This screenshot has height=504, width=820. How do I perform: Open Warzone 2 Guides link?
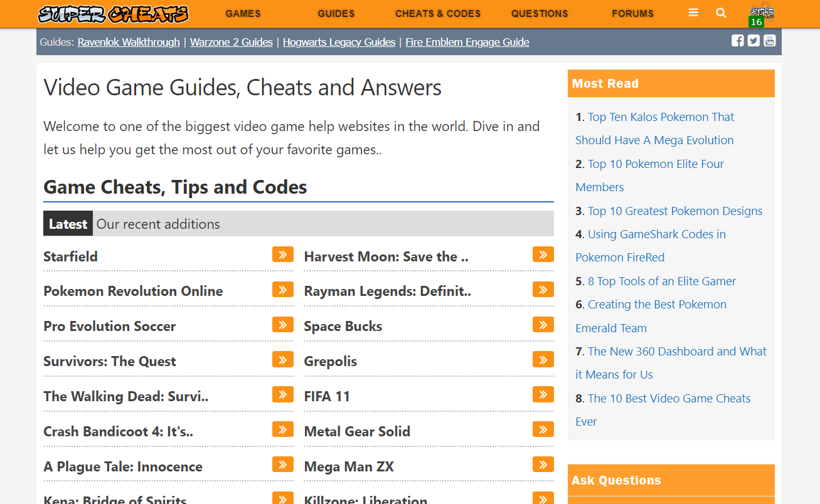pos(232,42)
